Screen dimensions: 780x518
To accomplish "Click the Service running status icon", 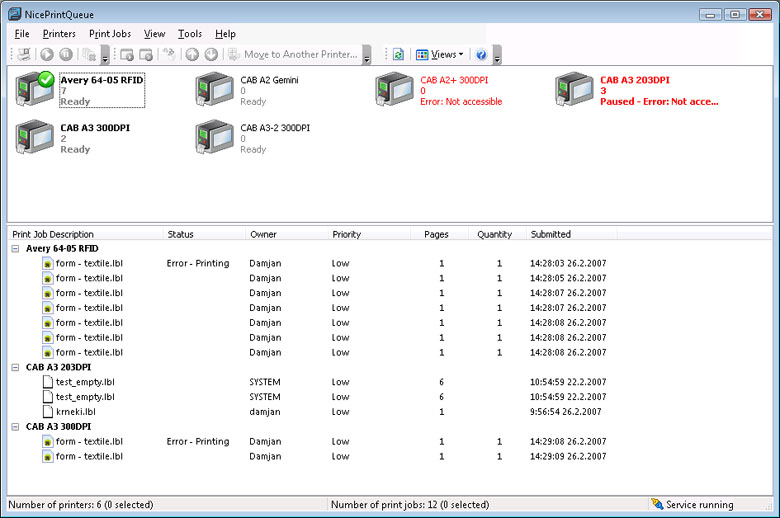I will tap(657, 504).
